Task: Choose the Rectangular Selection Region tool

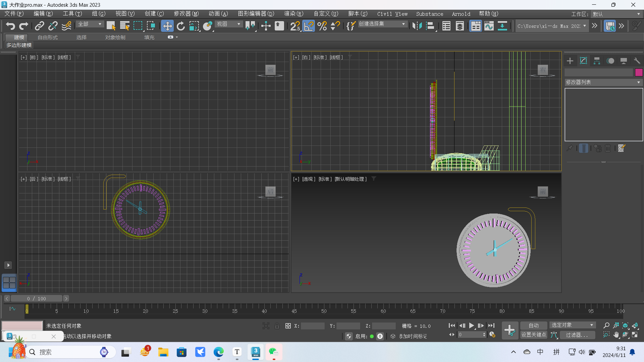Action: [x=138, y=26]
